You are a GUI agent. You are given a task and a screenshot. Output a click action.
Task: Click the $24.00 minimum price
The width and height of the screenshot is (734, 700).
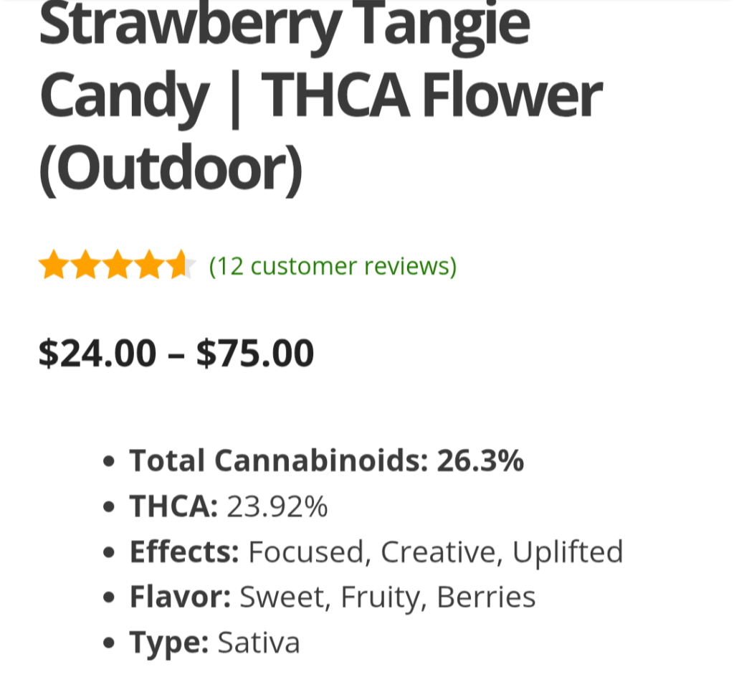tap(97, 353)
